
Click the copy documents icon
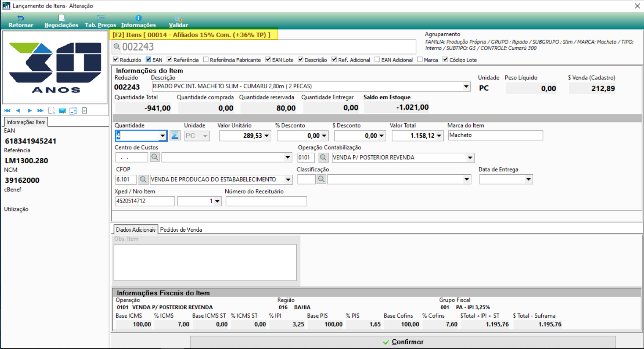(x=74, y=111)
